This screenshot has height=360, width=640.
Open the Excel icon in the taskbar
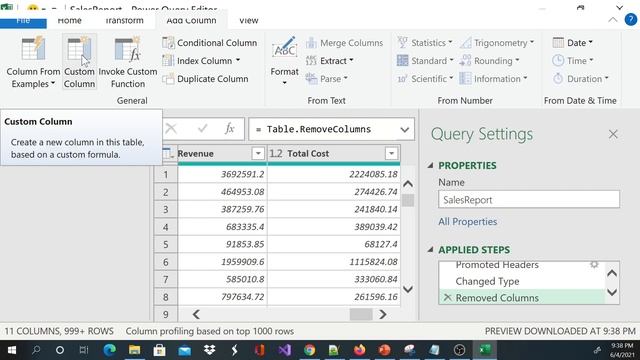[485, 350]
